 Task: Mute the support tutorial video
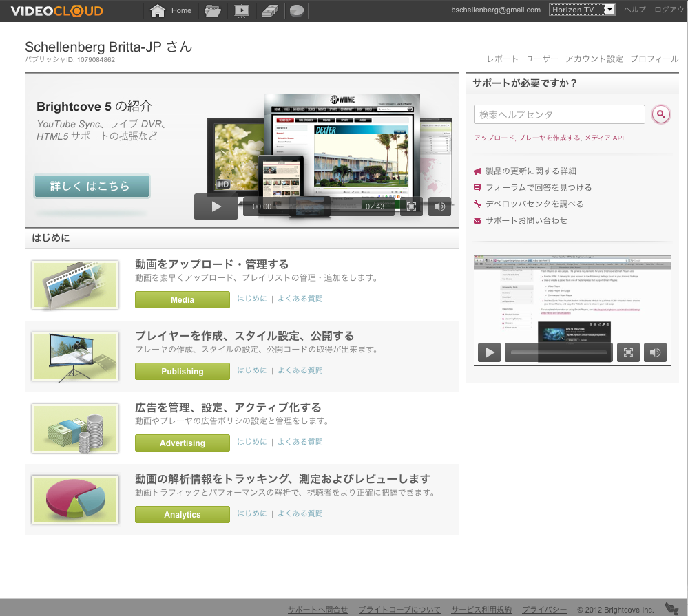(655, 352)
